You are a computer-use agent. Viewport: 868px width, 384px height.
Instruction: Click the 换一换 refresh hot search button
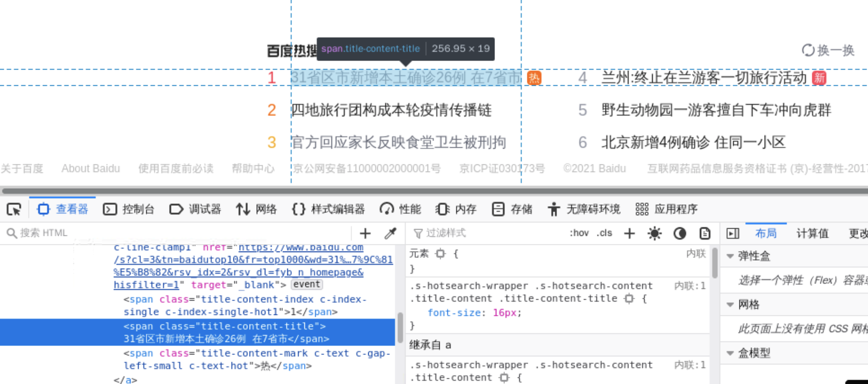coord(828,50)
